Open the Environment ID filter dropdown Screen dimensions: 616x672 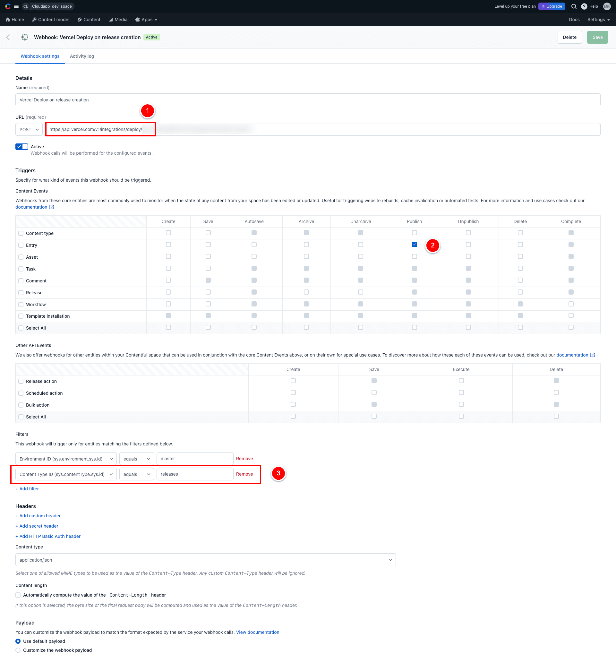point(66,459)
